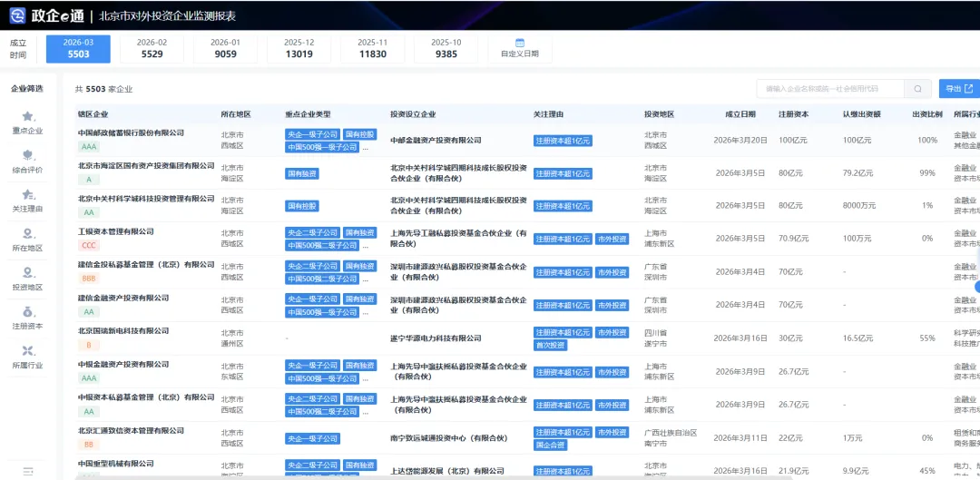Open 北京国瑞新电科技有限公司 company link
This screenshot has width=980, height=480.
tap(123, 331)
